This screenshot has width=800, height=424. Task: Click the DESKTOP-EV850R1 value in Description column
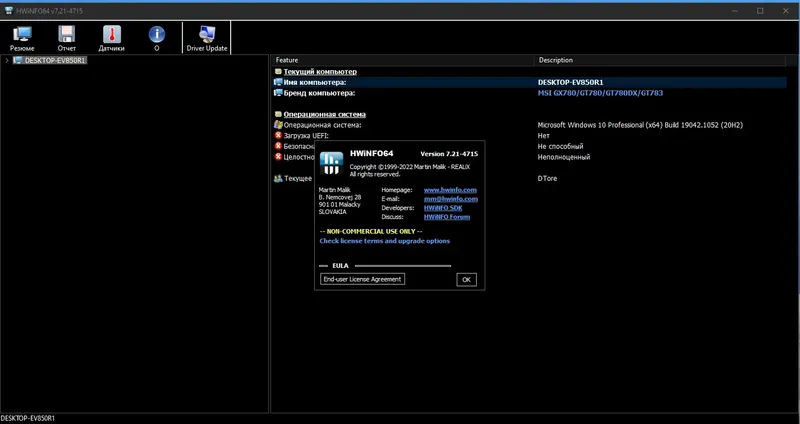point(570,82)
